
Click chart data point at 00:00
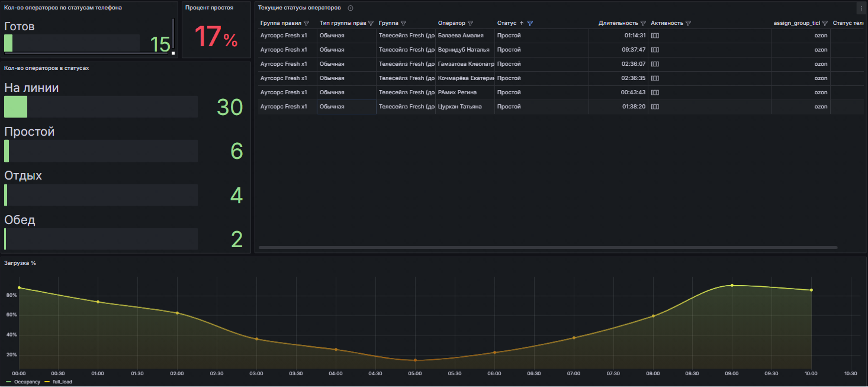tap(19, 287)
